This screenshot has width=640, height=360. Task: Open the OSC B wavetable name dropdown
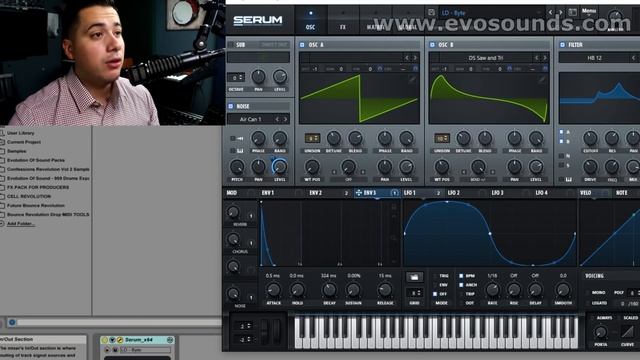pos(485,58)
